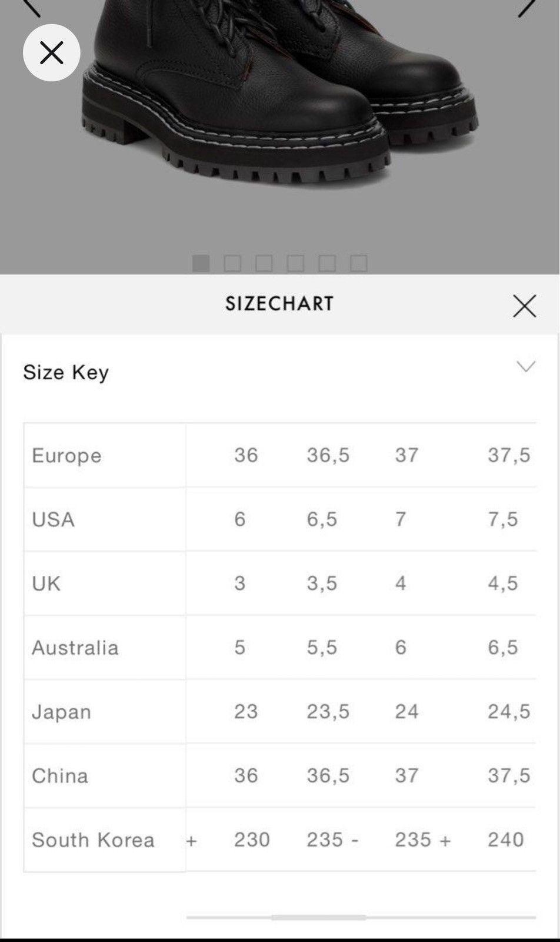Close the SIZECHART panel
This screenshot has height=942, width=560.
coord(524,306)
